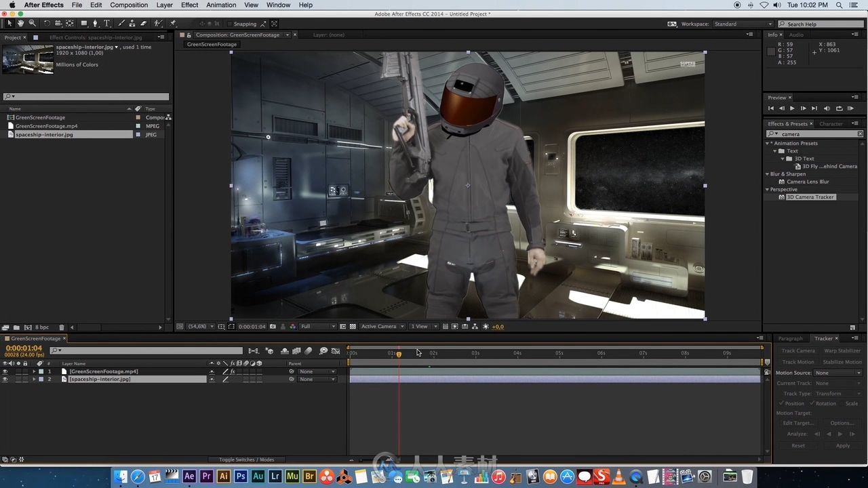Toggle the Rotation checkbox in Tracker
Screen dimensions: 868x488
click(x=812, y=403)
